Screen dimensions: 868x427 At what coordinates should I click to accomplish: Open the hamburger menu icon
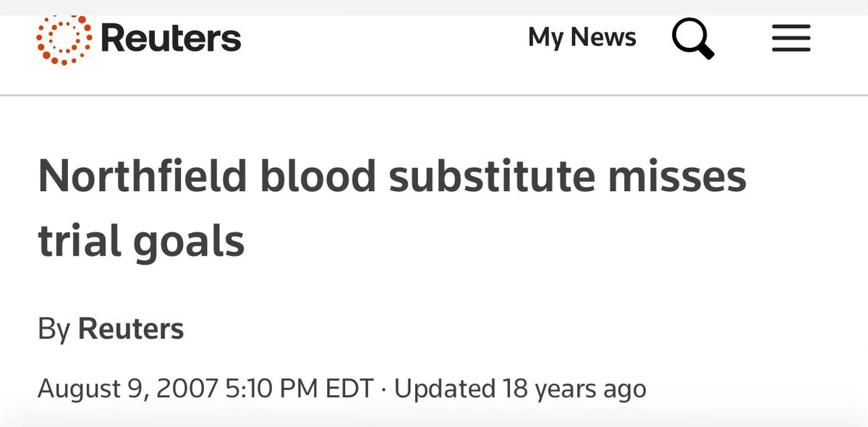point(791,38)
